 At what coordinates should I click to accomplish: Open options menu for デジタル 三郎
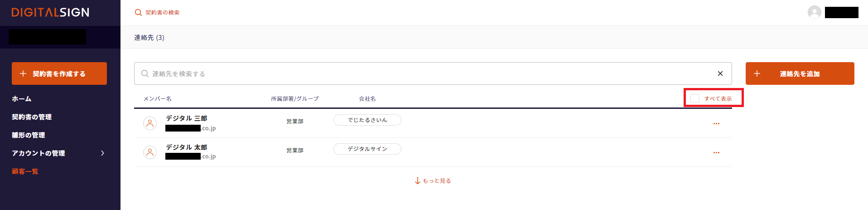click(716, 123)
